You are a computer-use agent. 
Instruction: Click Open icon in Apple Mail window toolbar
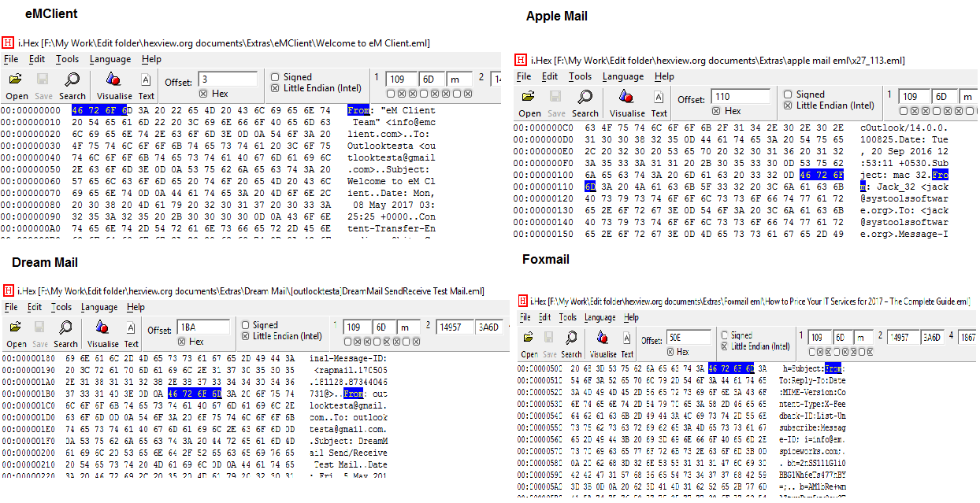point(529,96)
